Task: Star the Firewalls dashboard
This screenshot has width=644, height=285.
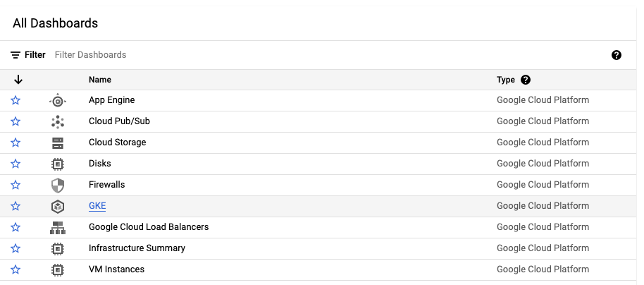Action: (x=16, y=185)
